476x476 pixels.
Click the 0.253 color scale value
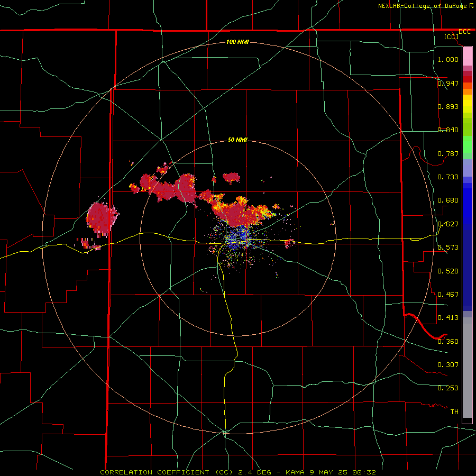click(x=448, y=388)
